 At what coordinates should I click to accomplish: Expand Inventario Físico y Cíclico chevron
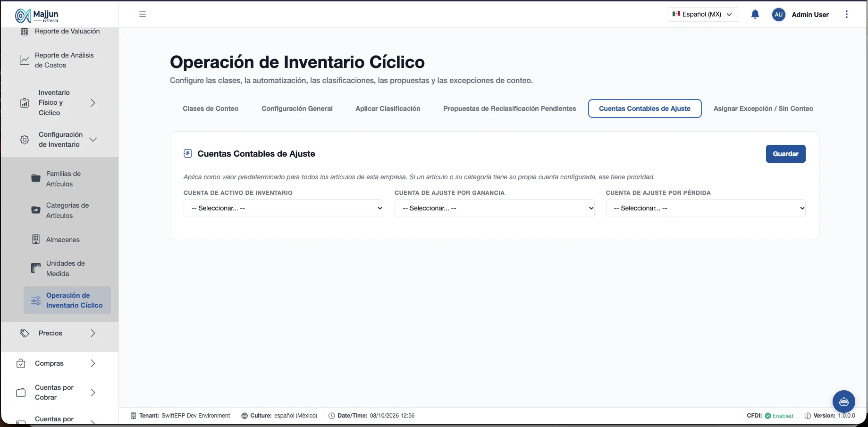93,103
